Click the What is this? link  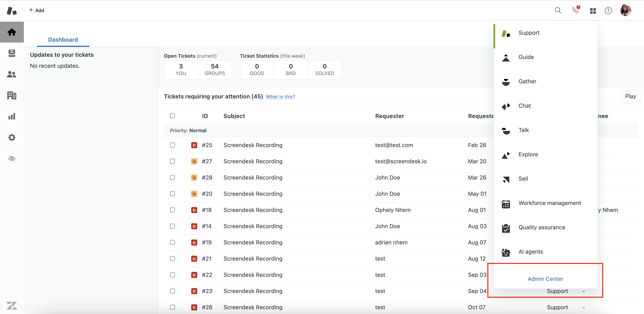[x=280, y=97]
